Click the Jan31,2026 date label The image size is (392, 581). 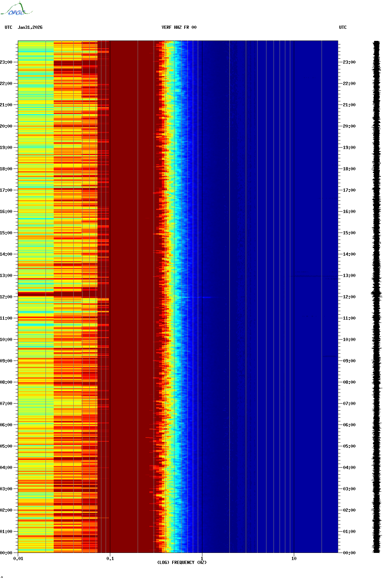click(x=30, y=27)
